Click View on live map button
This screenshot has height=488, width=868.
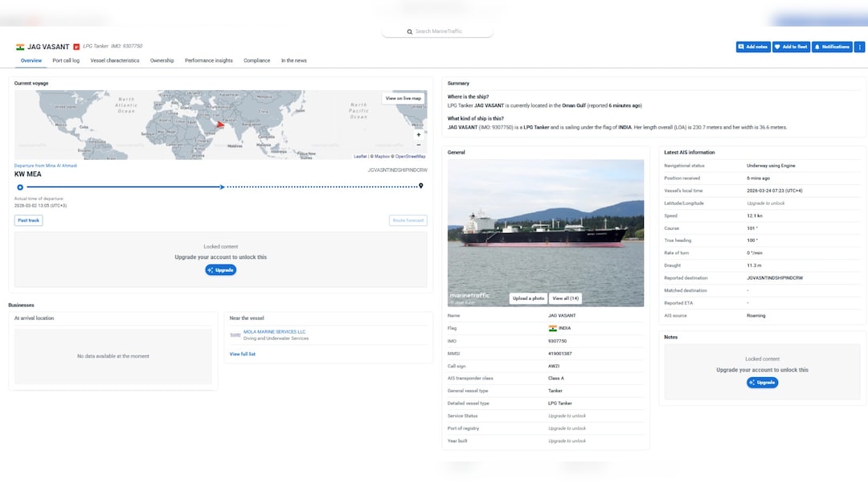[403, 98]
